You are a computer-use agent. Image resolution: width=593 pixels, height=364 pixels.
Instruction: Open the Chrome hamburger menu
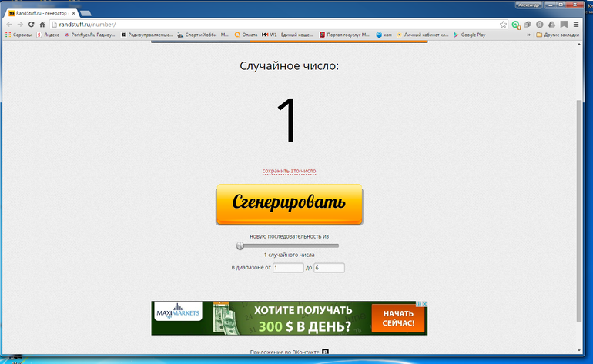(575, 24)
